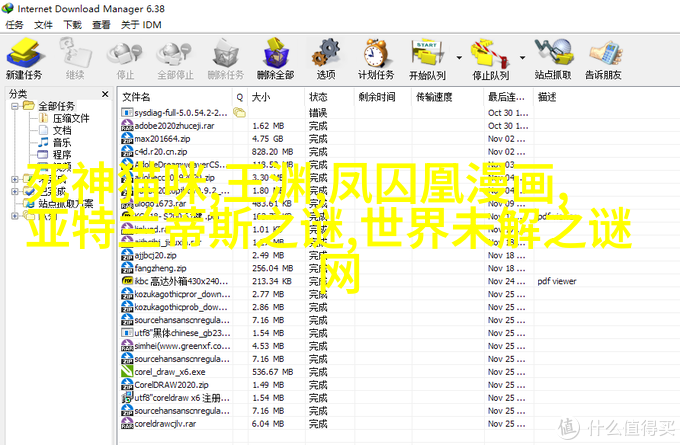The width and height of the screenshot is (680, 445).
Task: Select 全部任务 tree item
Action: tap(56, 106)
